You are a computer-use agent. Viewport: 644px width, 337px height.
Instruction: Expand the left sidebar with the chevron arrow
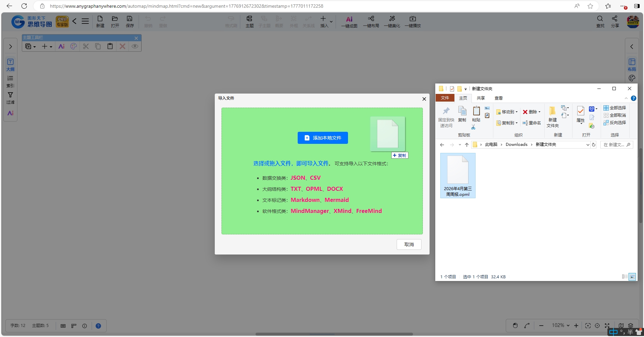10,47
